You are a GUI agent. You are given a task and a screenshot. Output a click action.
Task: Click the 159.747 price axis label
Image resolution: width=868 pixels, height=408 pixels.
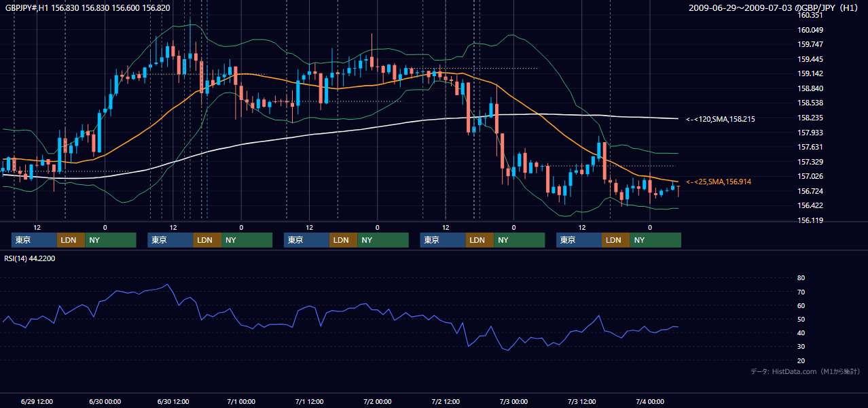click(x=810, y=44)
